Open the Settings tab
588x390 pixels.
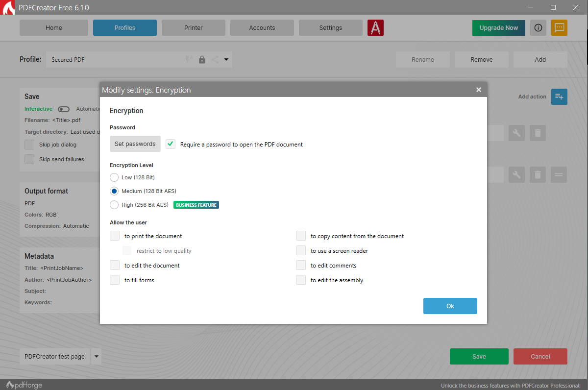point(331,28)
